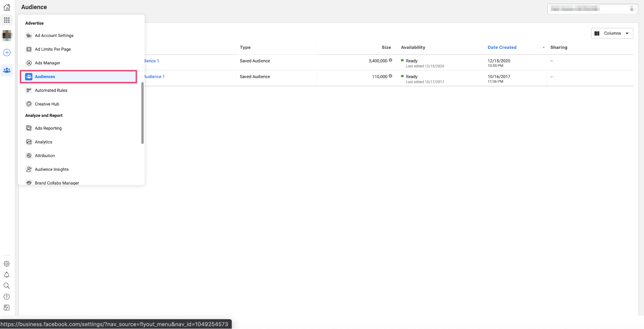Click the blue plus create icon
This screenshot has height=329, width=644.
[x=7, y=53]
